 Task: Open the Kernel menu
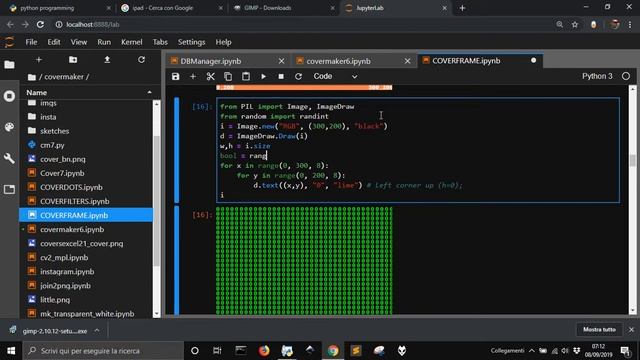tap(131, 42)
